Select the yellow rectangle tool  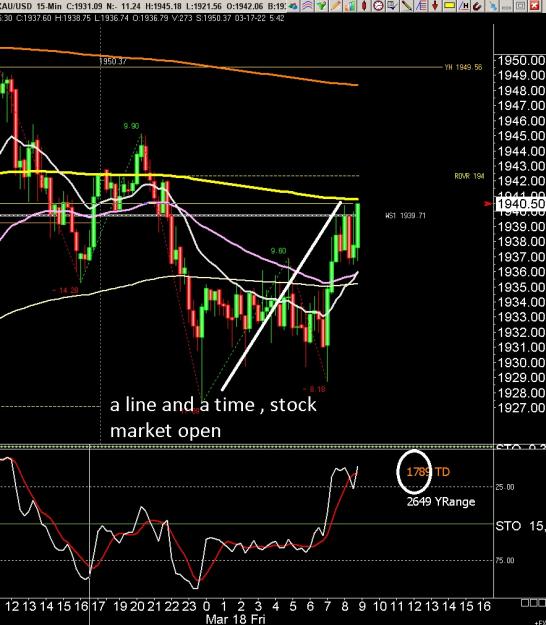coord(449,6)
